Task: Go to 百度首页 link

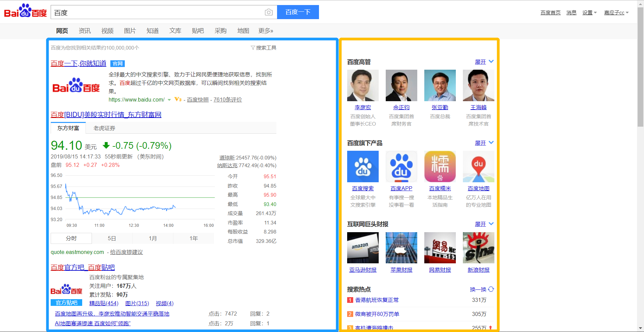Action: click(x=550, y=13)
